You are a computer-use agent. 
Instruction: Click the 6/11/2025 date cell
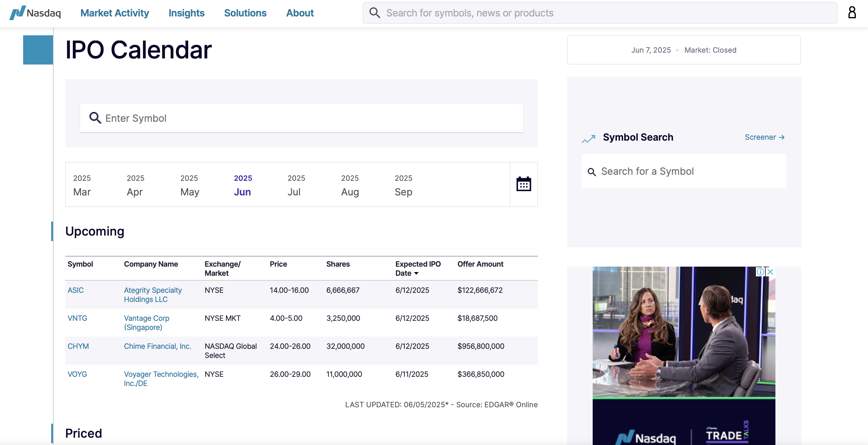click(412, 374)
